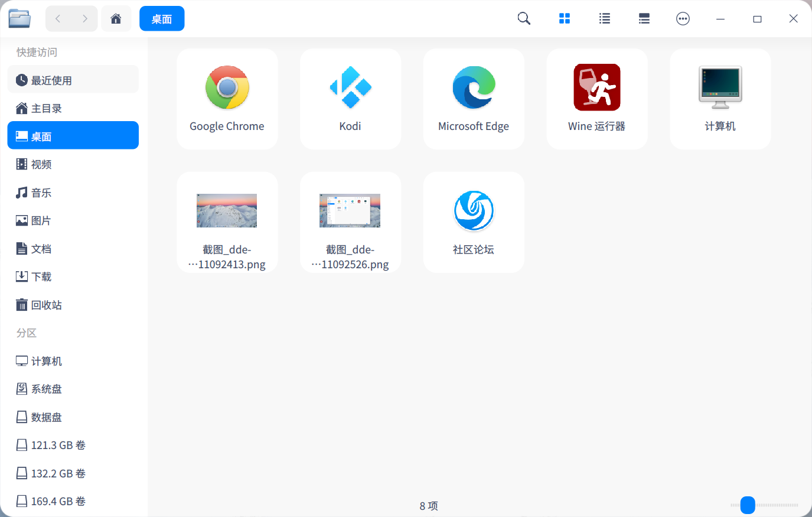Minimize the file manager window
812x517 pixels.
coord(720,19)
